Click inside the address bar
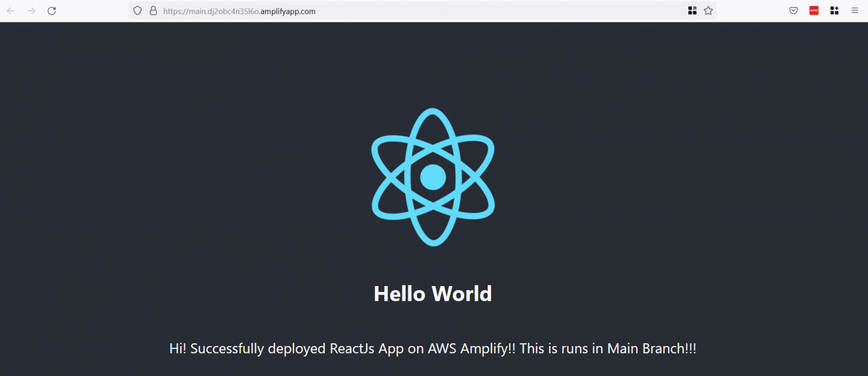Image resolution: width=868 pixels, height=376 pixels. click(396, 11)
